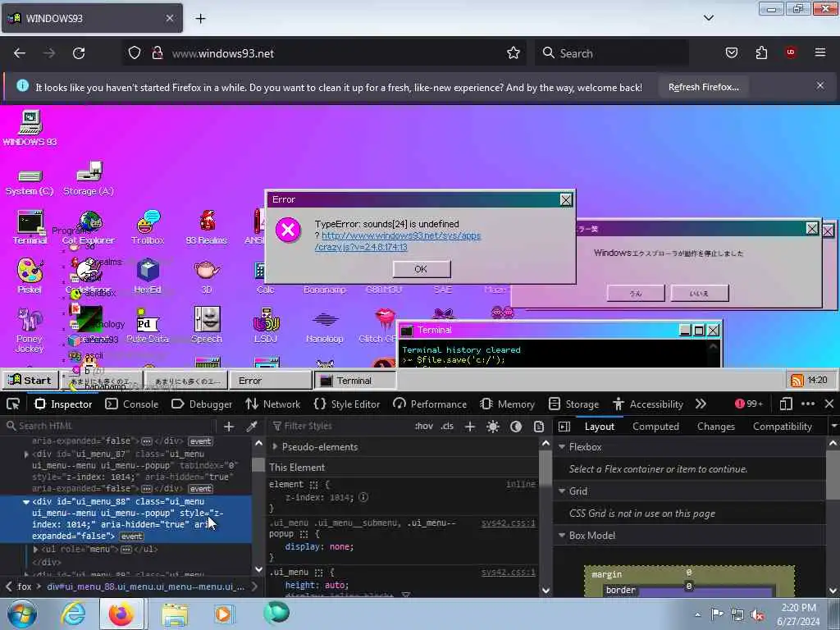The image size is (840, 630).
Task: Open the Poney Jockey icon
Action: (x=30, y=330)
